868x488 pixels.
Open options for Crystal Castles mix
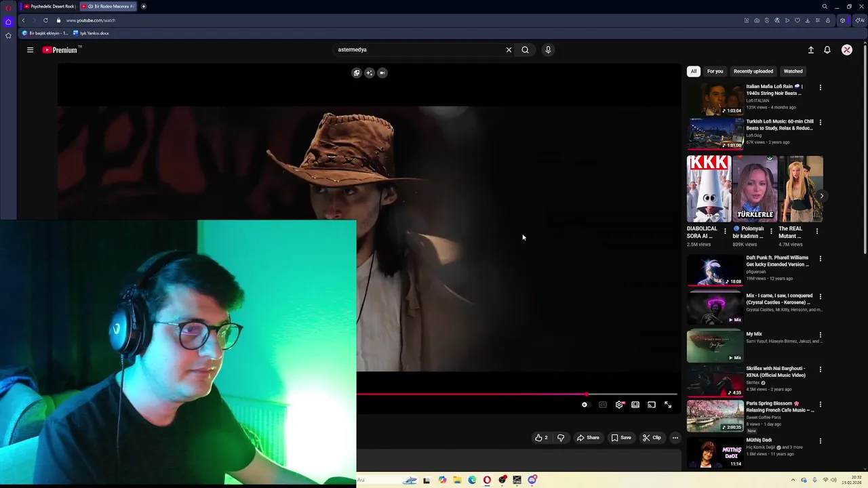click(820, 297)
